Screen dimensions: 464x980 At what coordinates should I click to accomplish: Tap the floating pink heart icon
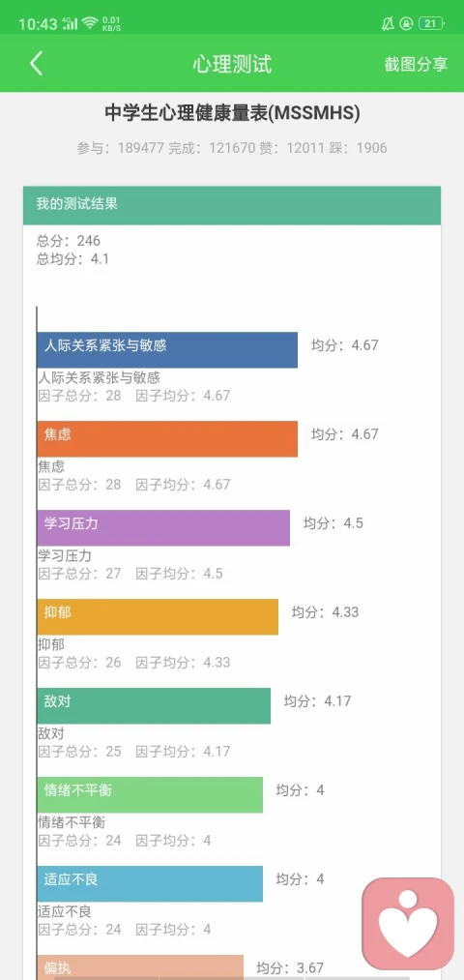pos(408,924)
